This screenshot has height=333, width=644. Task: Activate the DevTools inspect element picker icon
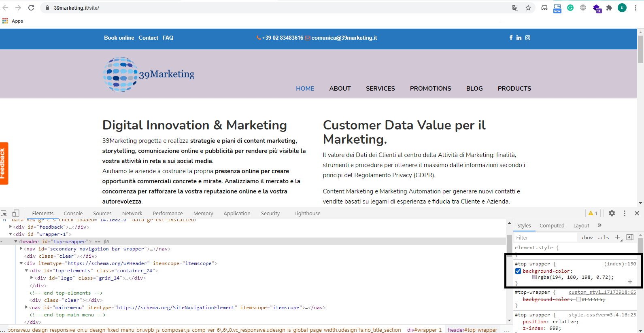tap(4, 213)
